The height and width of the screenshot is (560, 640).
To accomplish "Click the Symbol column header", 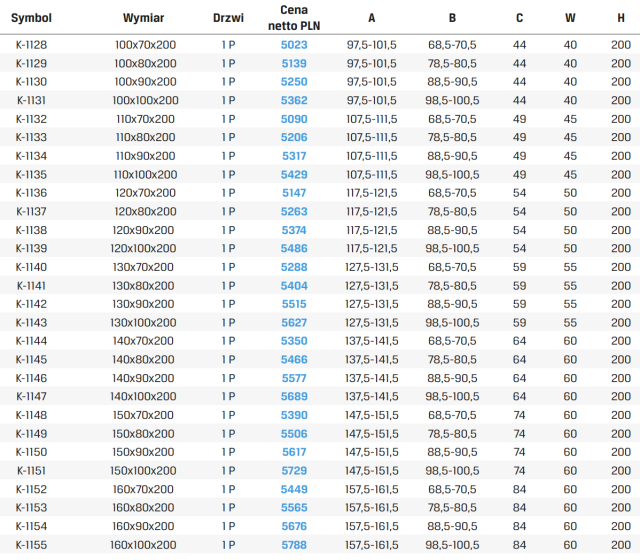I will click(x=31, y=18).
